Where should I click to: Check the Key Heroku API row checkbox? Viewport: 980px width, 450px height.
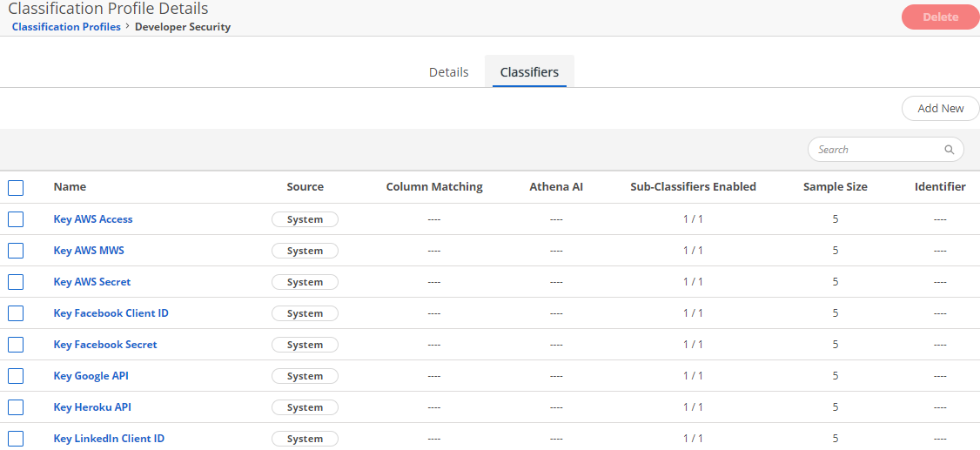point(16,406)
